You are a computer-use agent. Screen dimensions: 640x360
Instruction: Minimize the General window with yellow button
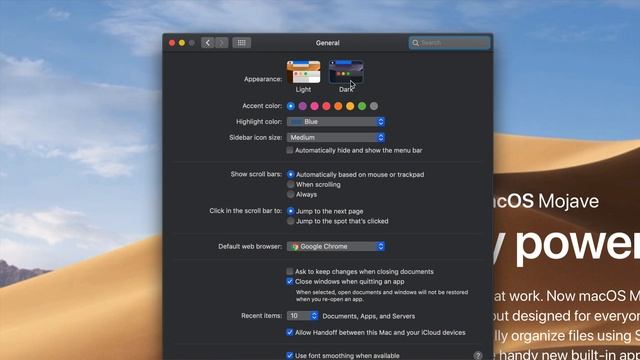(x=182, y=43)
